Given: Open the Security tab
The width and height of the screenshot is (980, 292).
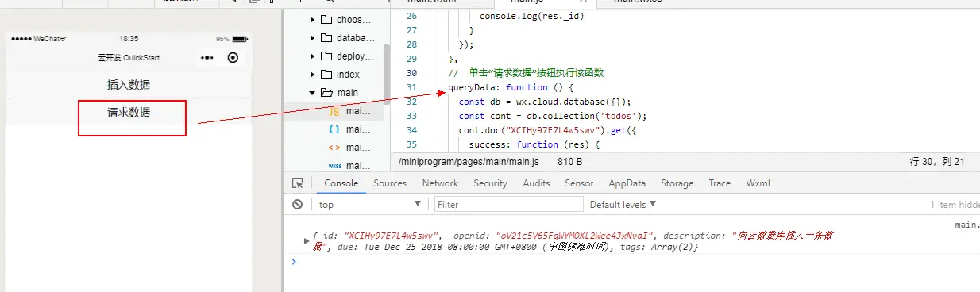Looking at the screenshot, I should 490,183.
